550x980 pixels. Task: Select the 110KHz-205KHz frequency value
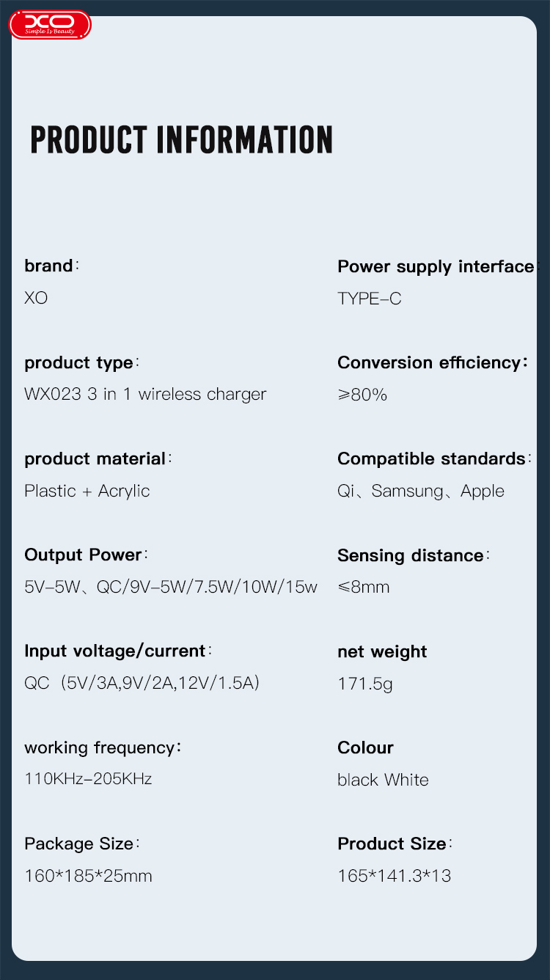click(88, 778)
